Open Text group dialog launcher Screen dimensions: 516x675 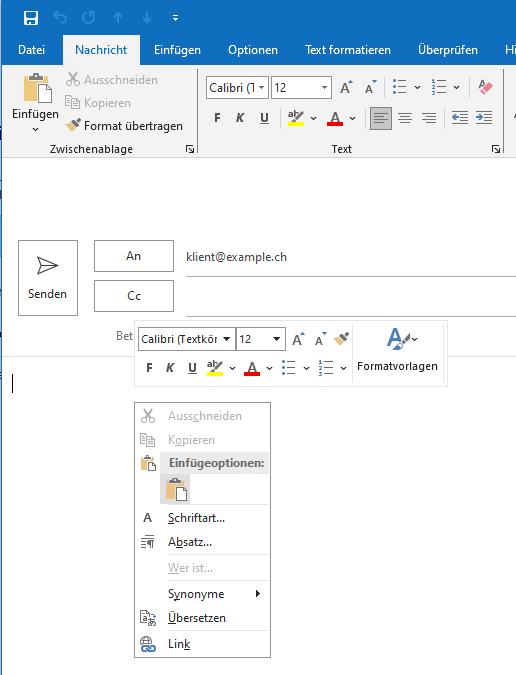(496, 149)
